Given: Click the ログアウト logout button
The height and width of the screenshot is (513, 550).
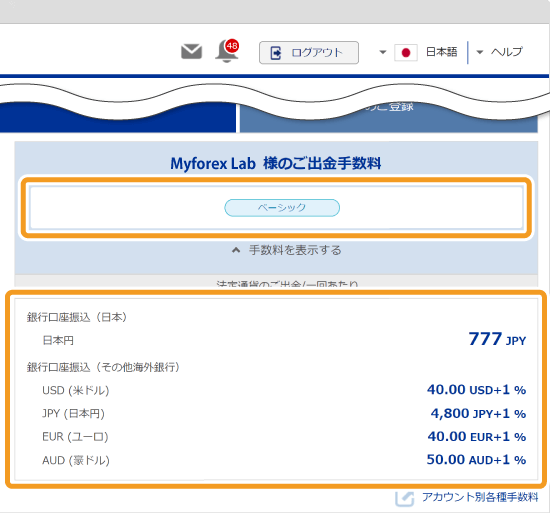Looking at the screenshot, I should pyautogui.click(x=309, y=53).
